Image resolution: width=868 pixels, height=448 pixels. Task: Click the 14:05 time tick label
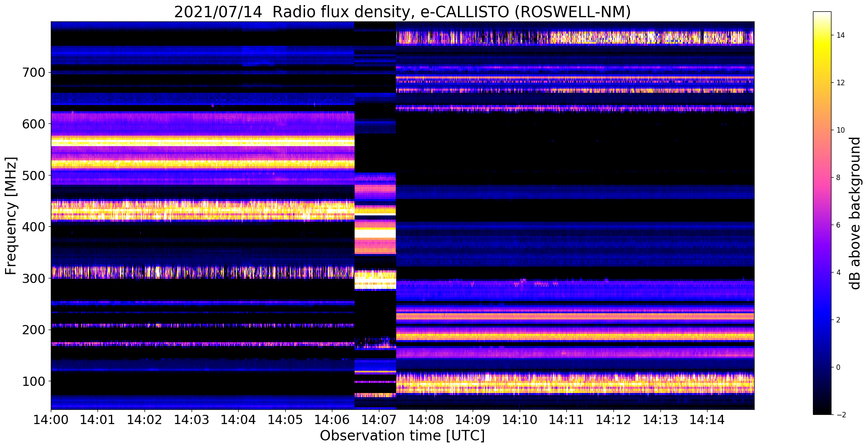[x=285, y=419]
